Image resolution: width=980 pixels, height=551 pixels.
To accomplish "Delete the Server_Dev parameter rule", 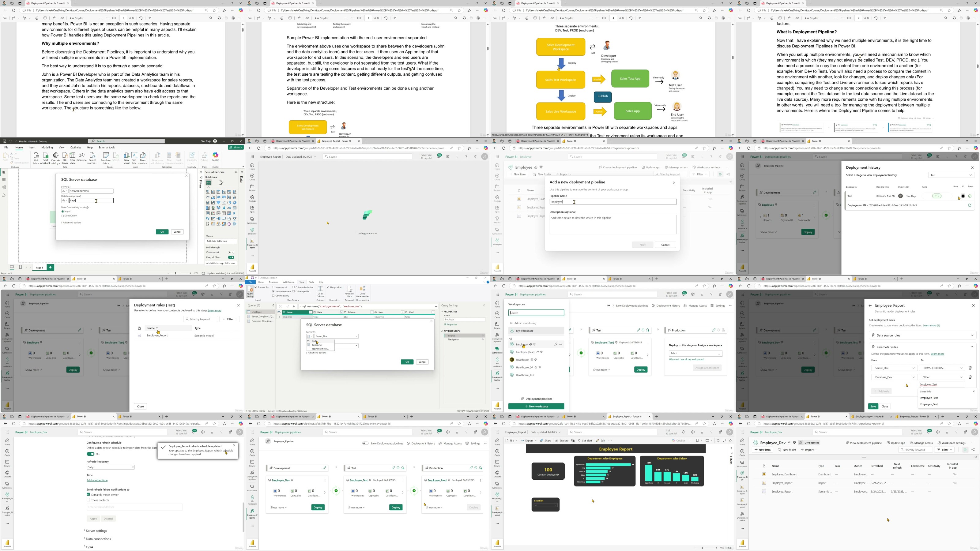I will 970,368.
